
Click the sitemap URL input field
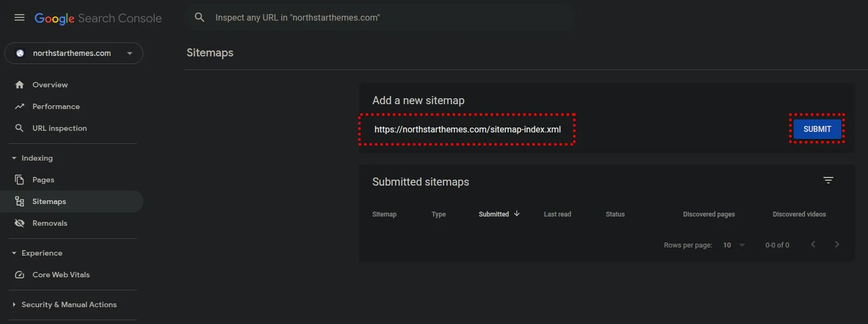coord(467,129)
